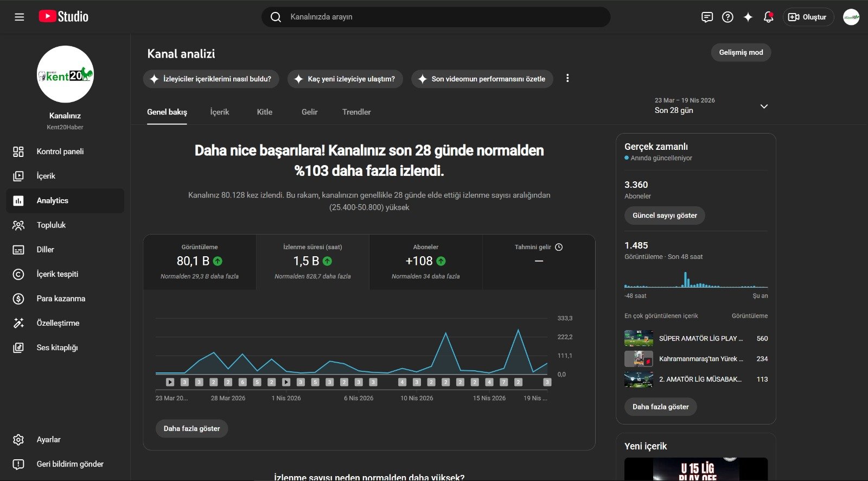The height and width of the screenshot is (481, 868).
Task: Click the Ask Studio sparkle icon
Action: click(748, 17)
